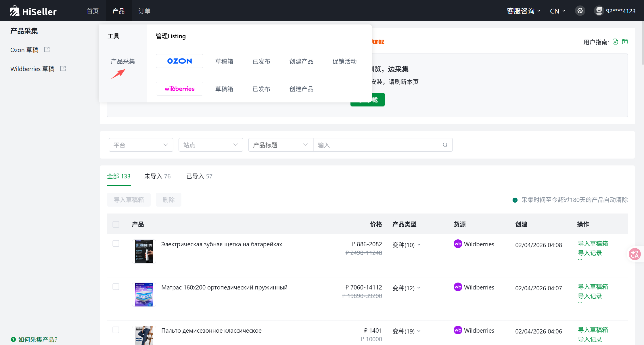Click the user avatar icon
This screenshot has width=644, height=345.
click(599, 11)
